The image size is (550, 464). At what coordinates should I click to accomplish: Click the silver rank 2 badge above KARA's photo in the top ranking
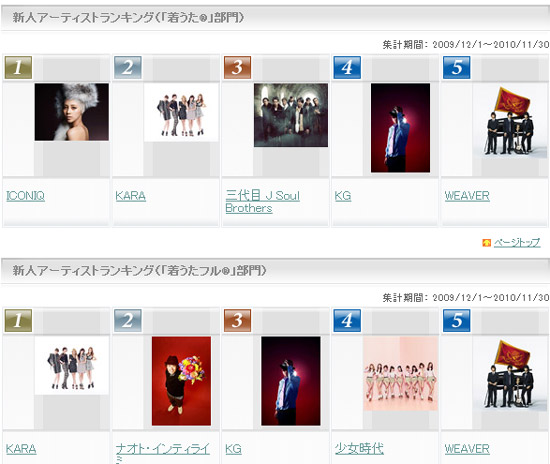(x=128, y=67)
